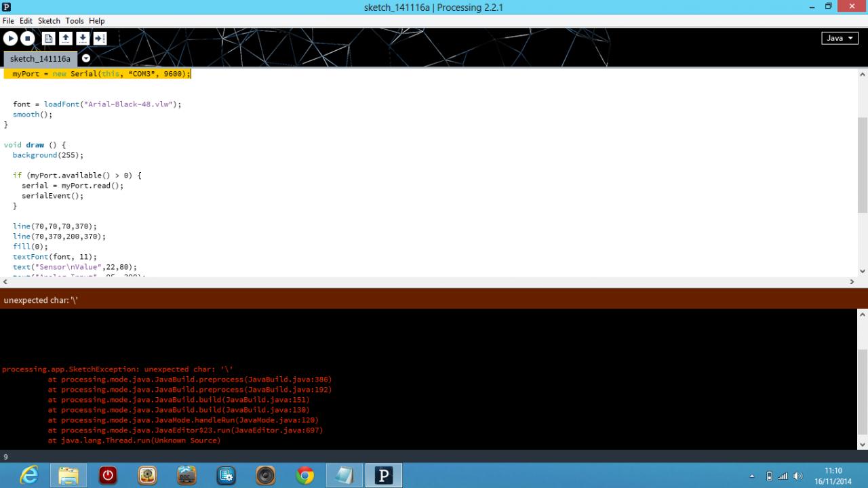Click the notepad icon on the taskbar
The width and height of the screenshot is (868, 488).
344,476
